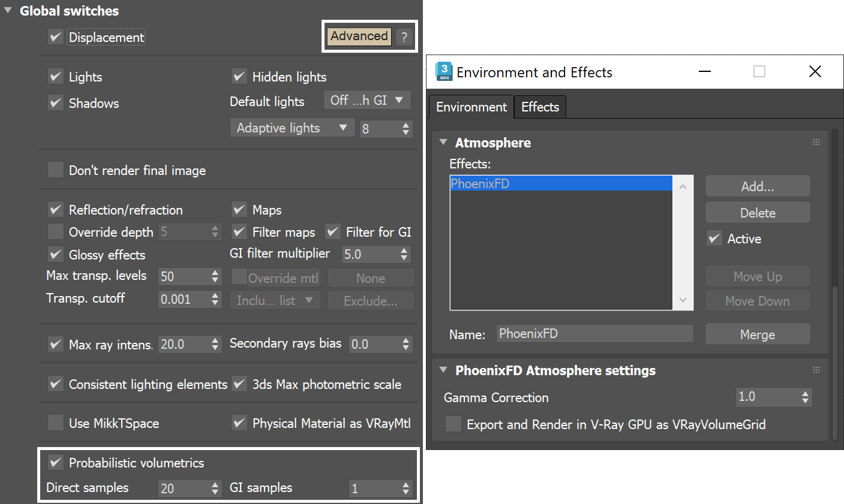Minimize the Environment and Effects window
Viewport: 844px width, 504px height.
pos(705,72)
